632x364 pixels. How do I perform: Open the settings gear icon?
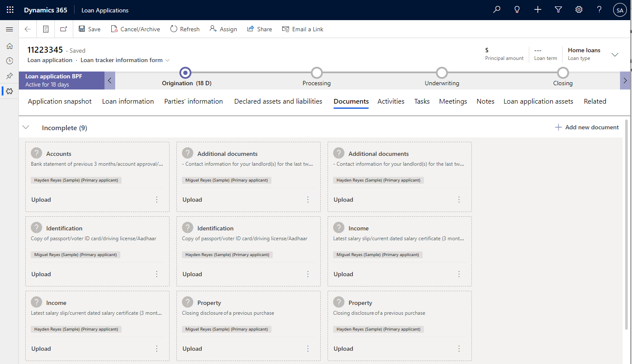tap(579, 9)
